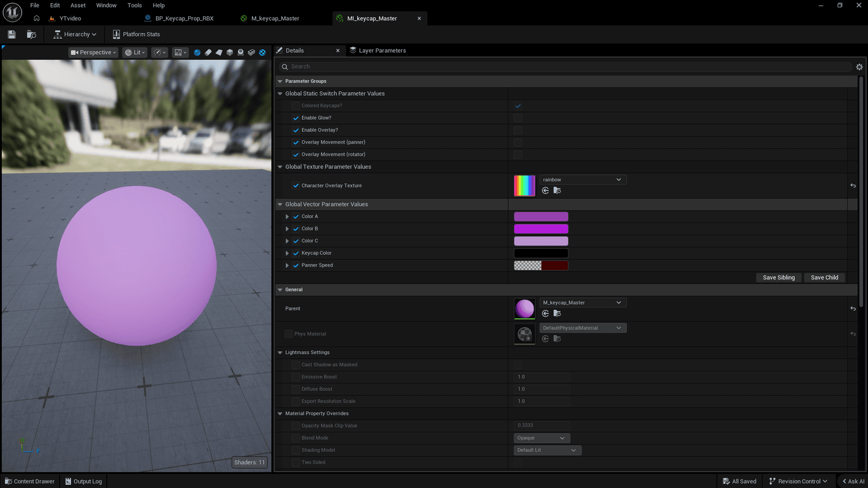The width and height of the screenshot is (868, 488).
Task: Switch to the M_keycap_Master tab
Action: point(275,18)
